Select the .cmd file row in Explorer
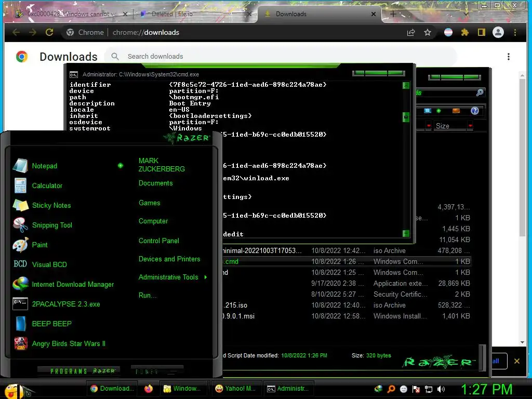Screen dimensions: 532x399 pos(346,262)
